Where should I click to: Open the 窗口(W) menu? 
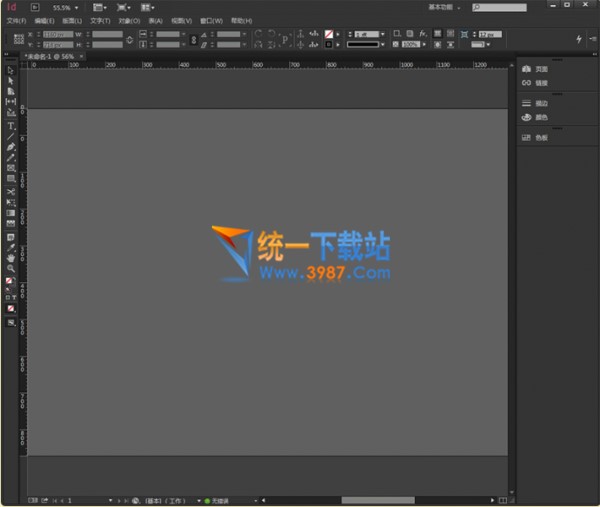(211, 21)
